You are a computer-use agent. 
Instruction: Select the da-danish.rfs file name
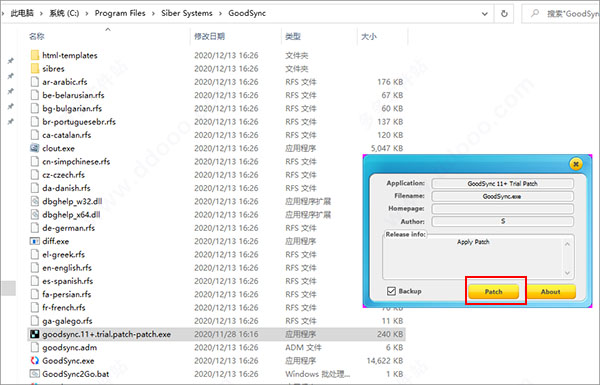pos(66,188)
